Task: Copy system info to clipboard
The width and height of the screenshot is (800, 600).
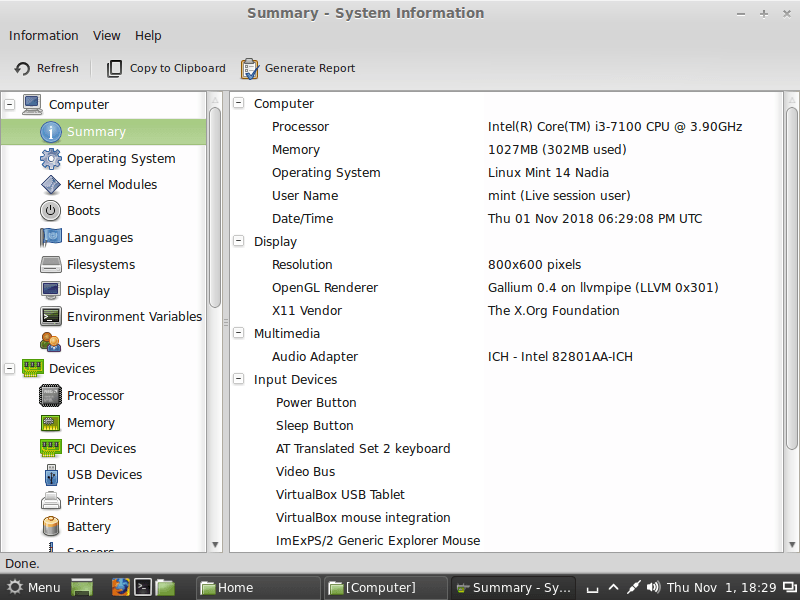Action: point(166,68)
